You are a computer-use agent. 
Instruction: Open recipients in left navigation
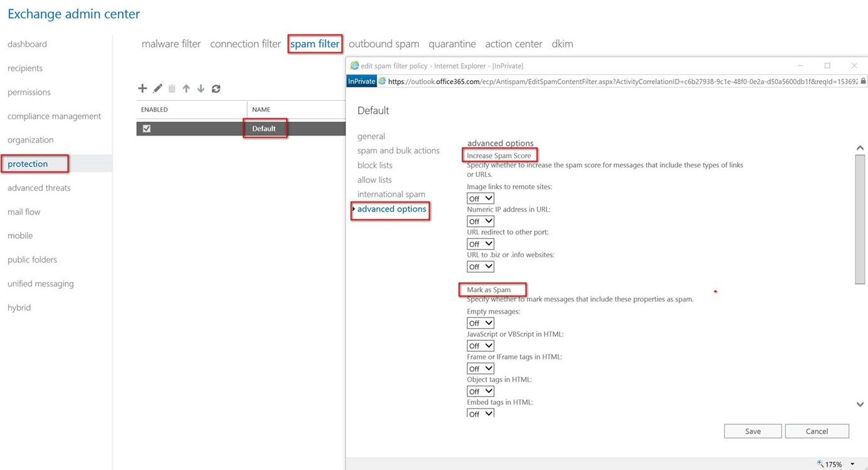click(25, 68)
